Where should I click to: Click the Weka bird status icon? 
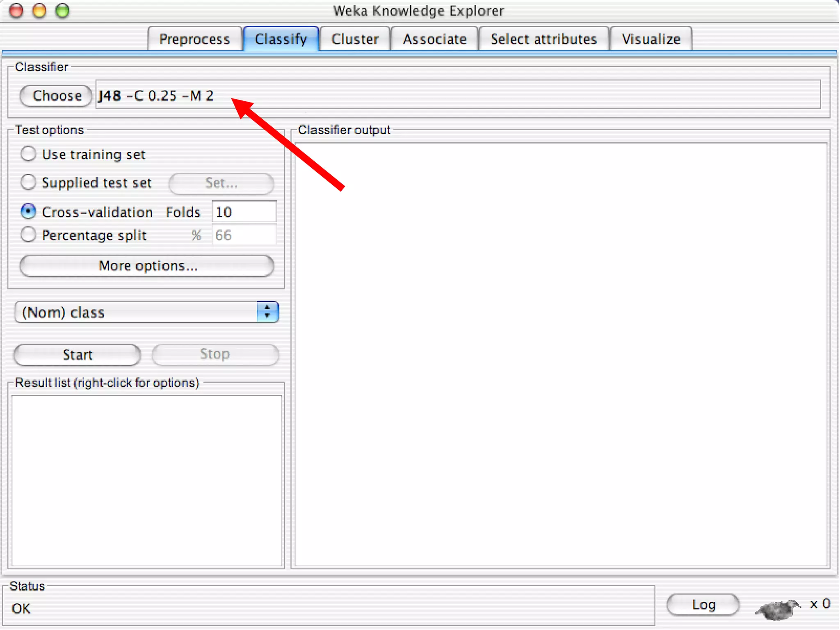point(777,608)
